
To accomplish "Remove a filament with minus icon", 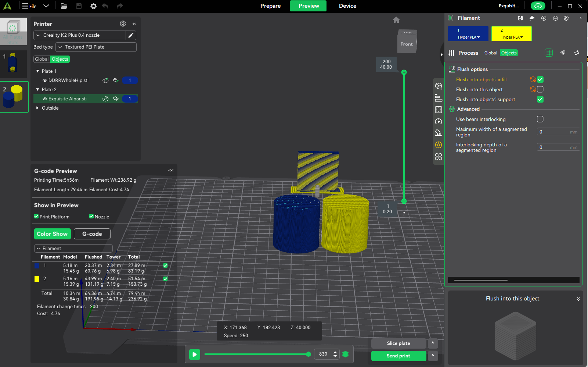I will tap(555, 18).
